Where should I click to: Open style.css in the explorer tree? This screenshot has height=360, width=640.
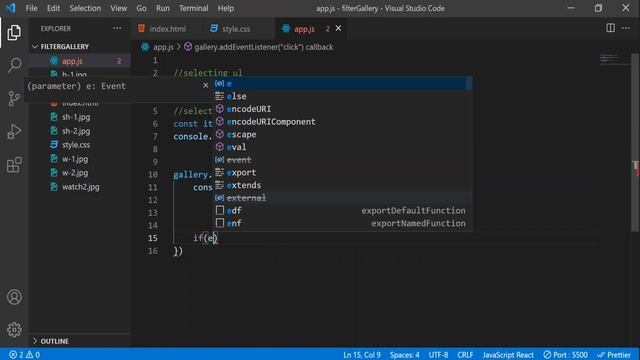click(x=76, y=145)
